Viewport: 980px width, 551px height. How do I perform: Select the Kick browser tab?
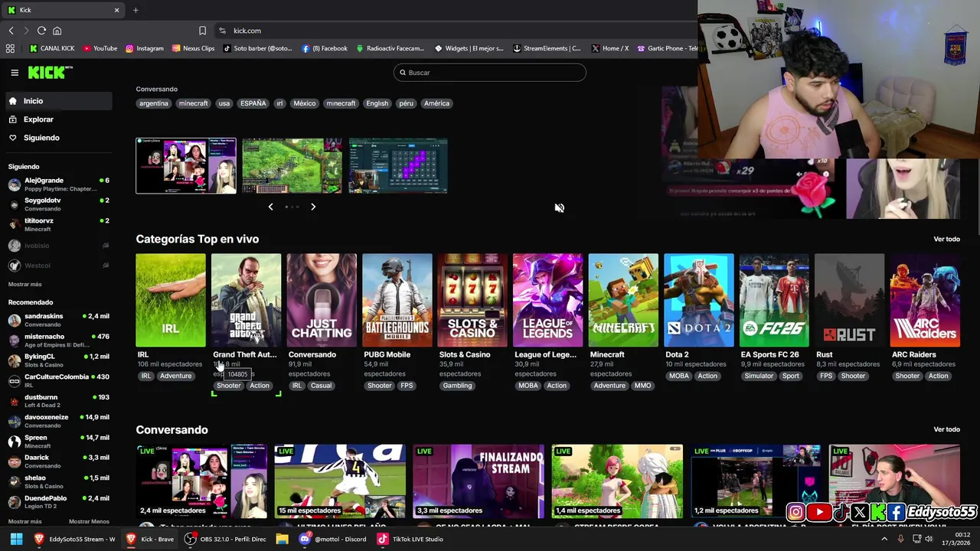pos(61,10)
